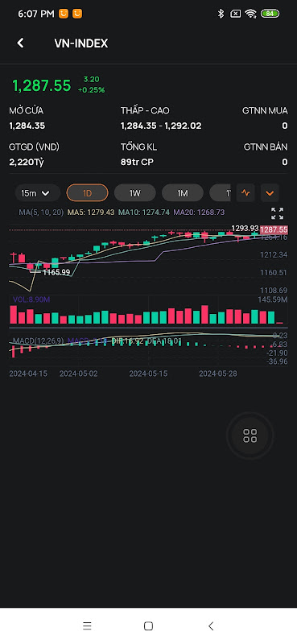Image resolution: width=297 pixels, height=644 pixels.
Task: Tap the Android back chevron button
Action: pos(211,626)
